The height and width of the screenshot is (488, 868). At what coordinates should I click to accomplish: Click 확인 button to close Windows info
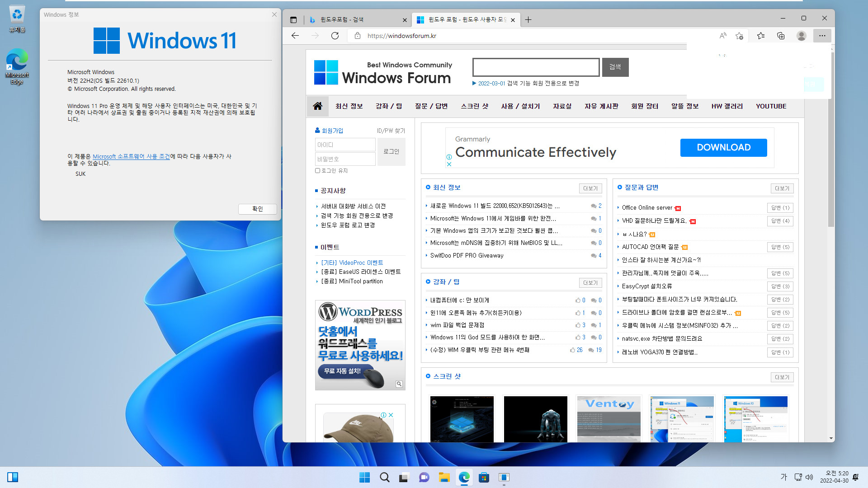[257, 209]
